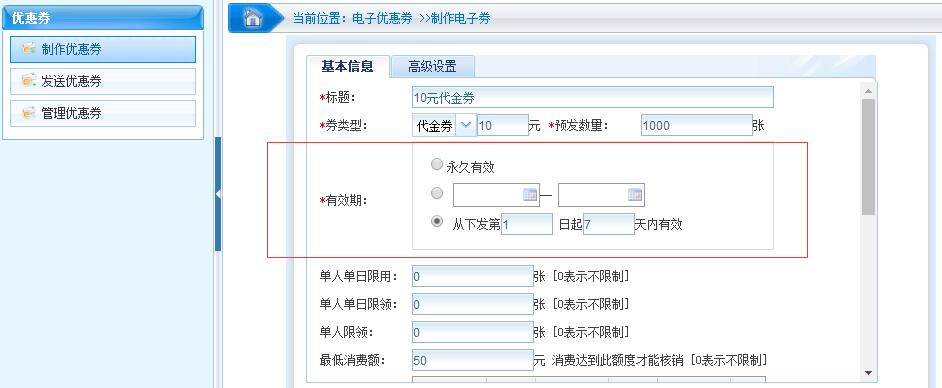Click the end date input field

tap(601, 195)
